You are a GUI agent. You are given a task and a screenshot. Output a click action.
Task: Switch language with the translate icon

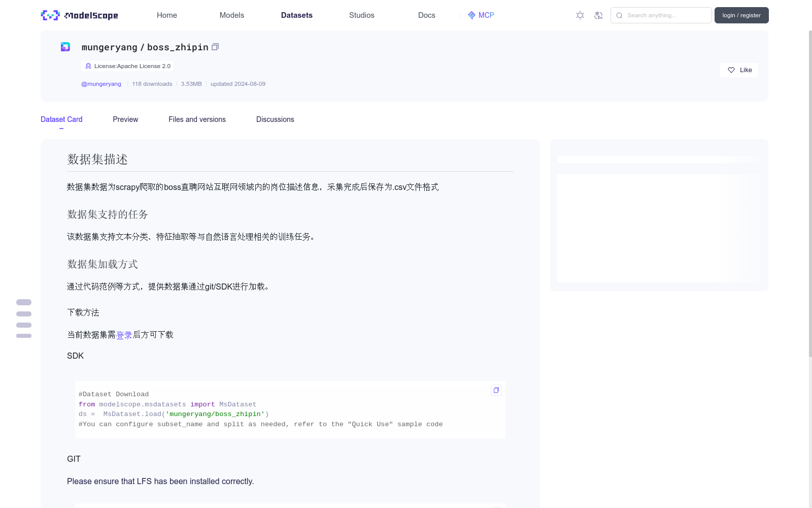598,15
